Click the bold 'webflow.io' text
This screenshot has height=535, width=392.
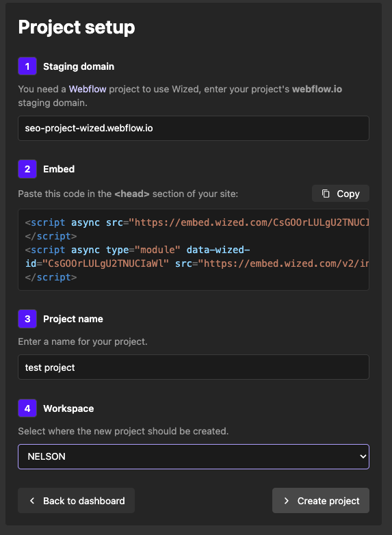tap(317, 89)
